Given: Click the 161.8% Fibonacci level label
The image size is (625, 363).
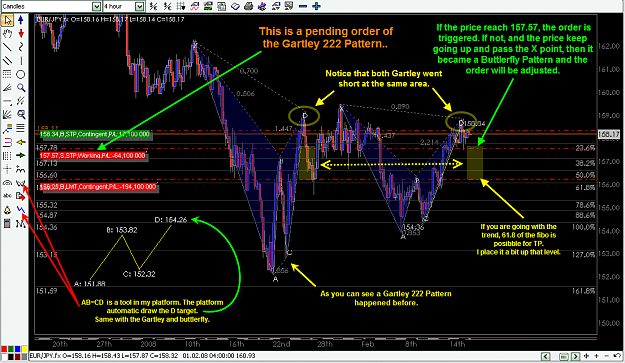Looking at the screenshot, I should pos(584,291).
